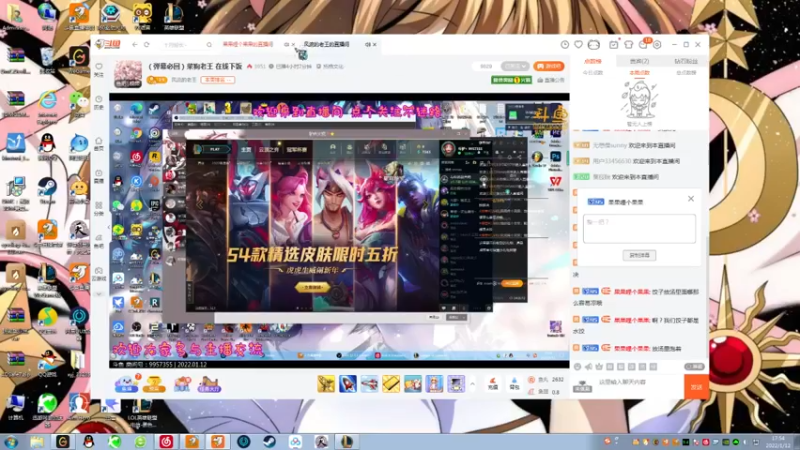800x450 pixels.
Task: Open Internet Explorer desktop shortcut
Action: point(47,105)
